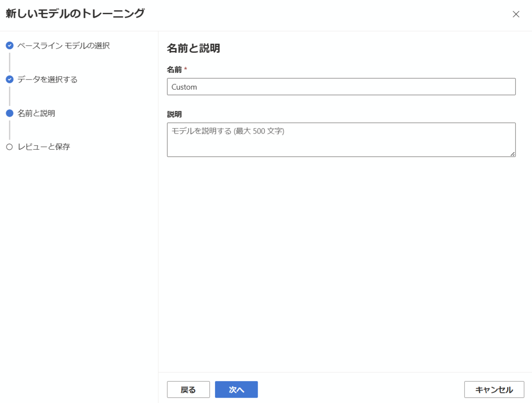
Task: Proceed with the 次へ button
Action: (236, 390)
